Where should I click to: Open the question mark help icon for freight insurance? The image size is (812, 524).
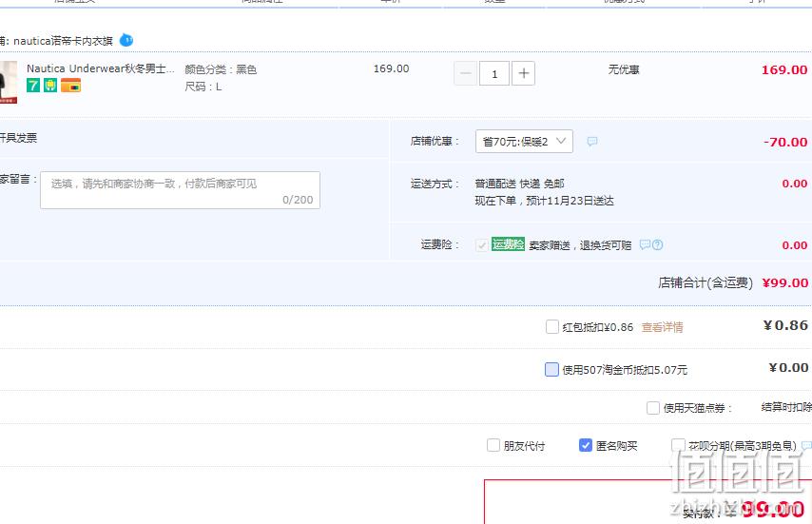pos(658,245)
